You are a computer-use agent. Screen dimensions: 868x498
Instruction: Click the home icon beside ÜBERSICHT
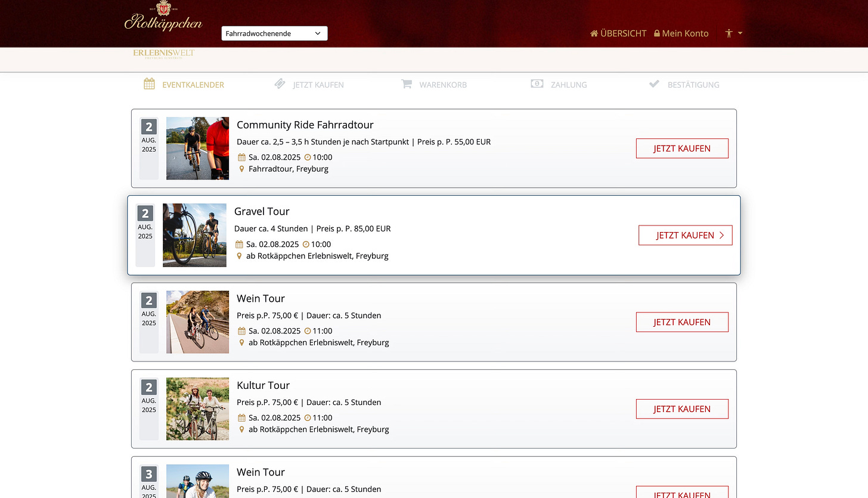coord(594,33)
